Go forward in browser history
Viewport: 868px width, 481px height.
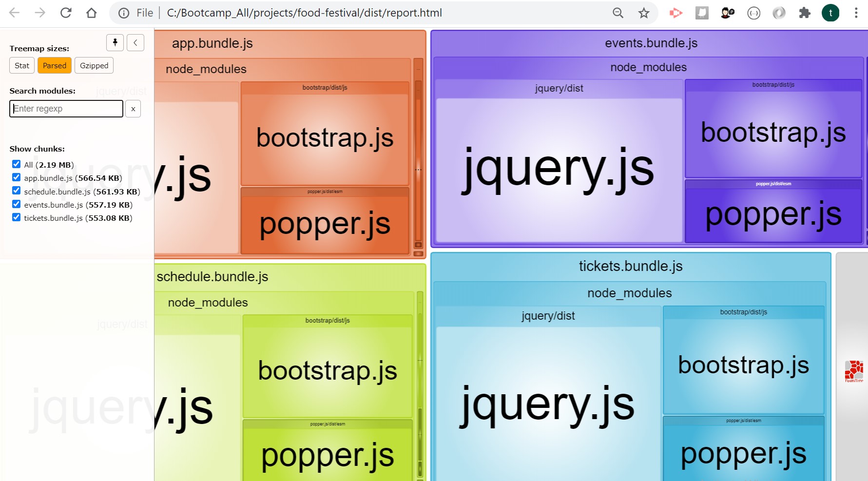pyautogui.click(x=40, y=13)
